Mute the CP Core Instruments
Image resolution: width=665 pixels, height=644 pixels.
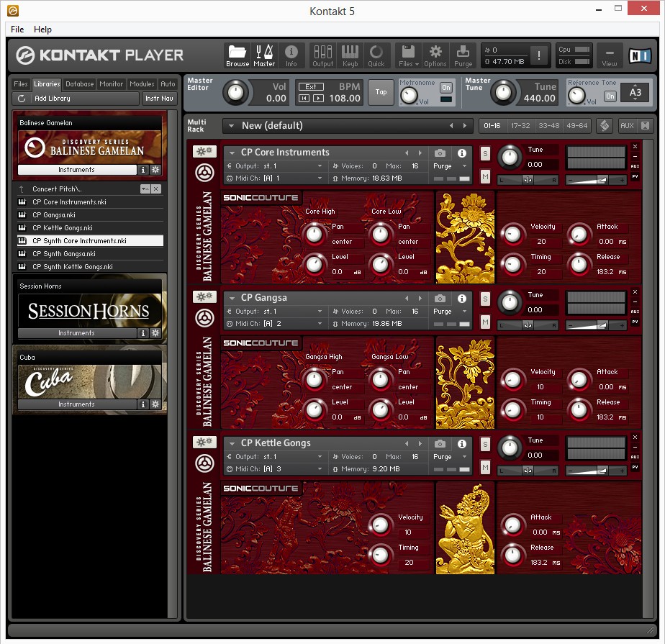(x=485, y=176)
